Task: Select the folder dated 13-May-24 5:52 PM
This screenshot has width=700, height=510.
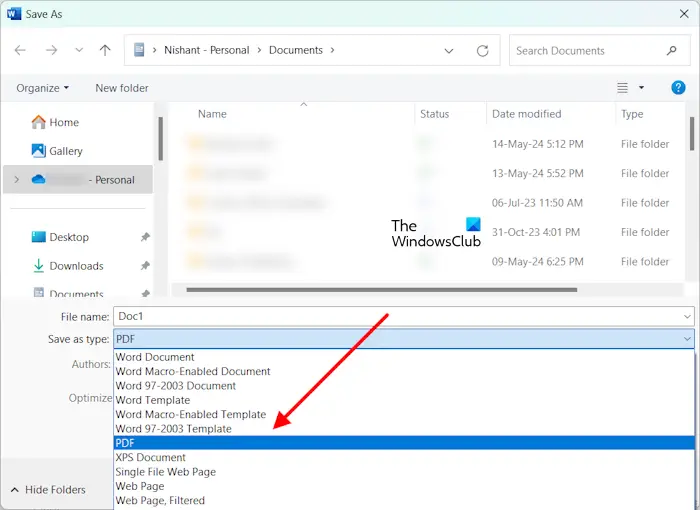Action: click(x=428, y=173)
